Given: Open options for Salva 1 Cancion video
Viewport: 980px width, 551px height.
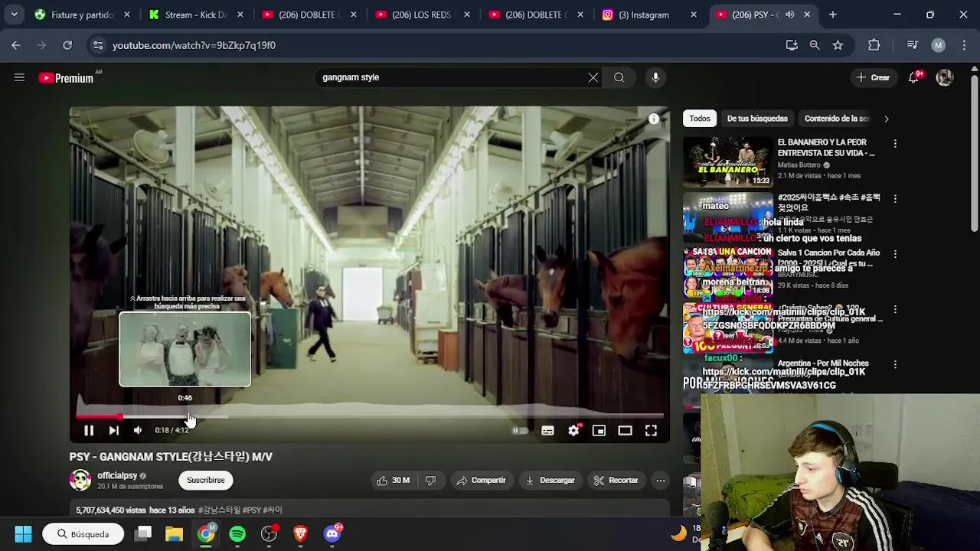Looking at the screenshot, I should [x=895, y=253].
